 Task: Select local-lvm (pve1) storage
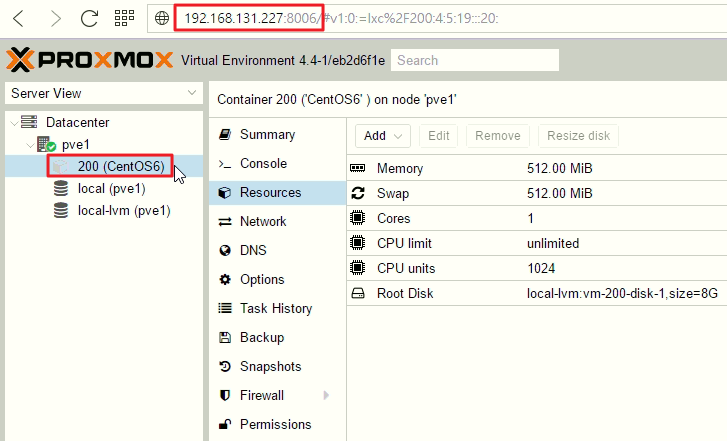(x=124, y=211)
